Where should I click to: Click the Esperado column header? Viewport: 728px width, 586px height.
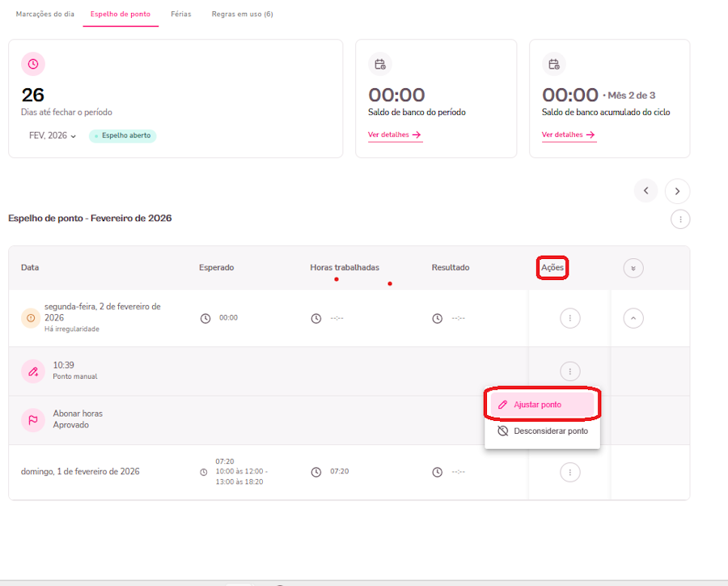(216, 268)
